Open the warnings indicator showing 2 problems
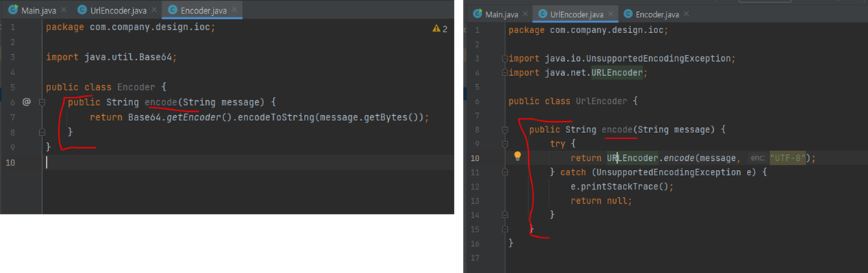 439,29
